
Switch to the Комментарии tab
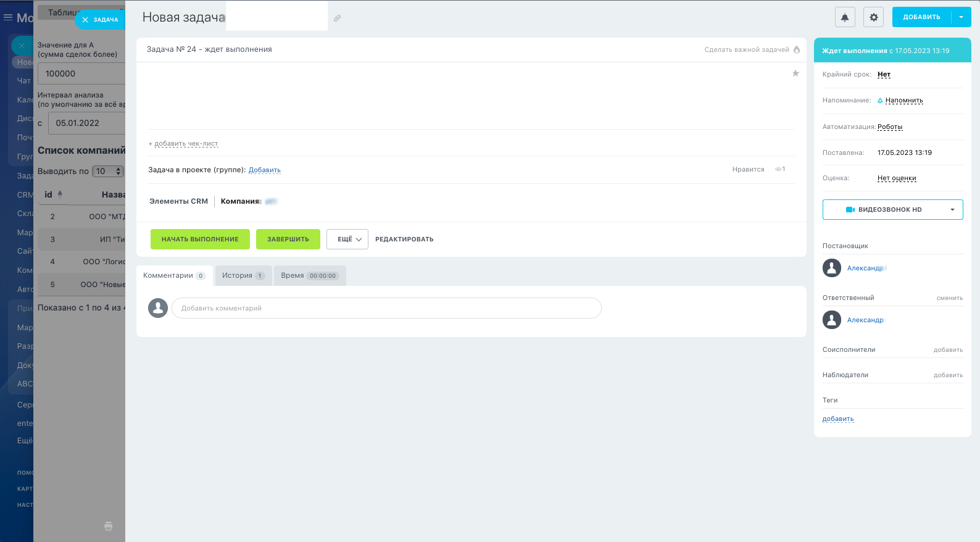[175, 275]
